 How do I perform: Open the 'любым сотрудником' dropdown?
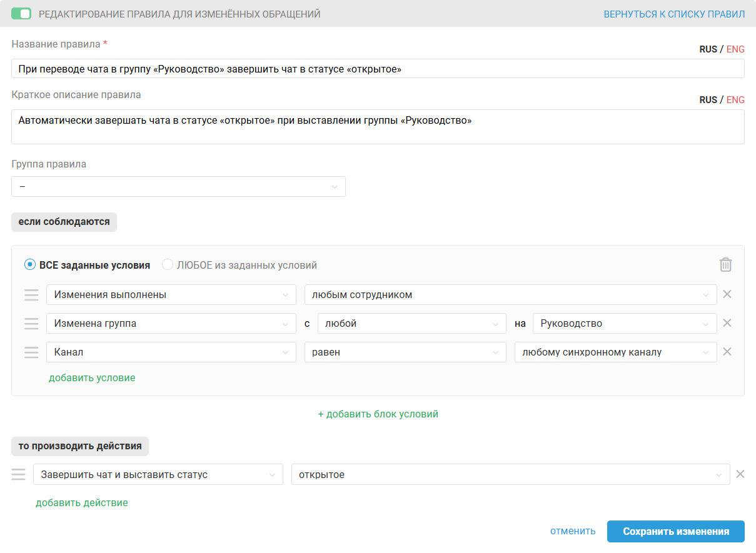click(x=510, y=295)
